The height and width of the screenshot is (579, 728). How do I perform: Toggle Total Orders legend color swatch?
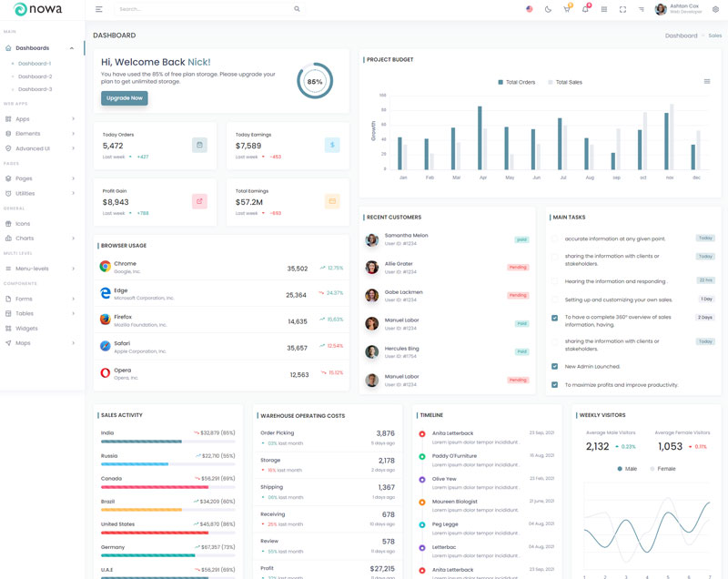click(500, 83)
